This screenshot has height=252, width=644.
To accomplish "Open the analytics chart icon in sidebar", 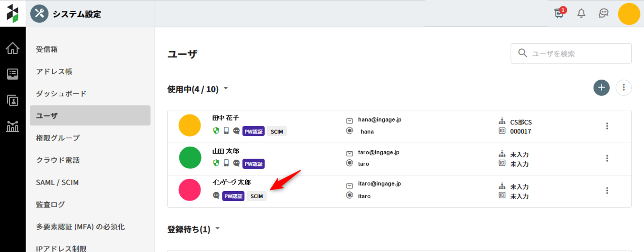I will (x=13, y=126).
